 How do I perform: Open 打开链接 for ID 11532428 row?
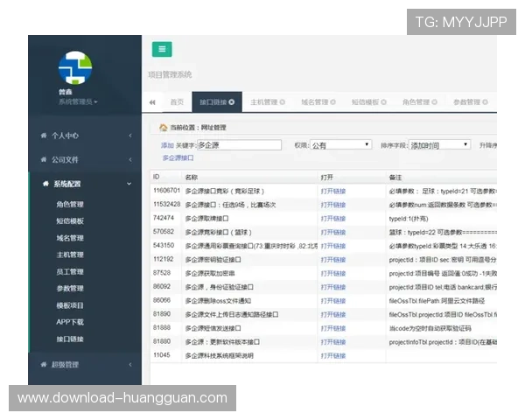333,205
